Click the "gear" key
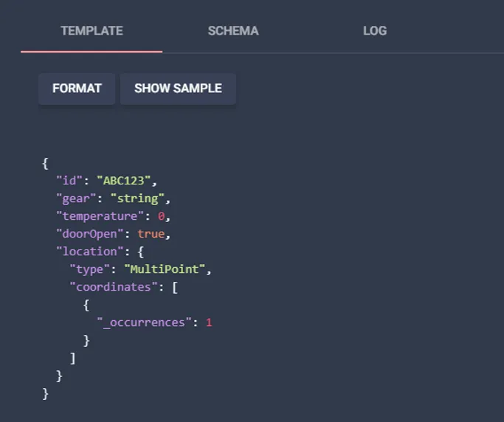 pyautogui.click(x=76, y=198)
